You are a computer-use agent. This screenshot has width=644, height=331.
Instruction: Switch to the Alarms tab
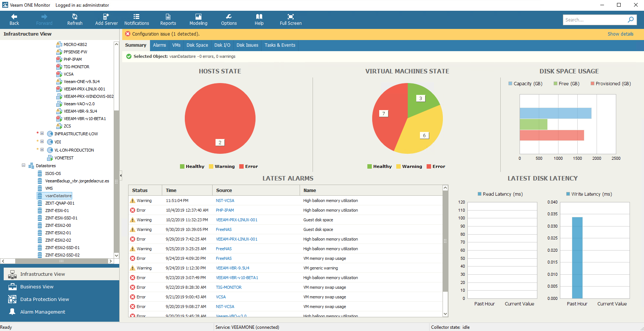point(160,45)
